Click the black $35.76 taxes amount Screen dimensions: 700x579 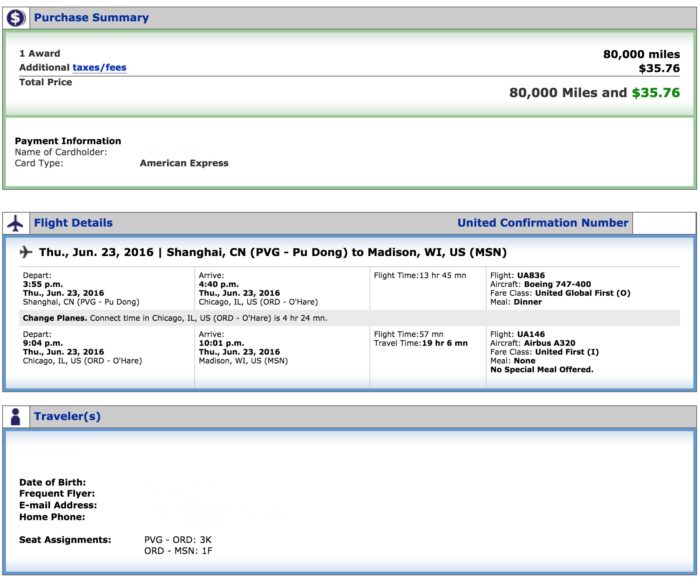point(659,68)
